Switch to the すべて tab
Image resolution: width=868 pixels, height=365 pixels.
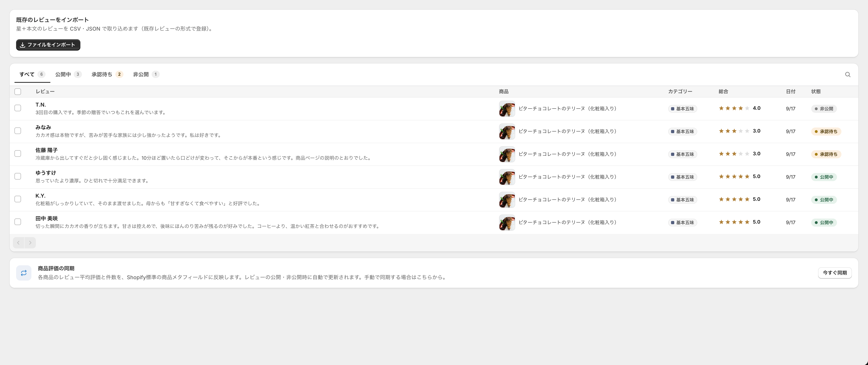coord(32,75)
